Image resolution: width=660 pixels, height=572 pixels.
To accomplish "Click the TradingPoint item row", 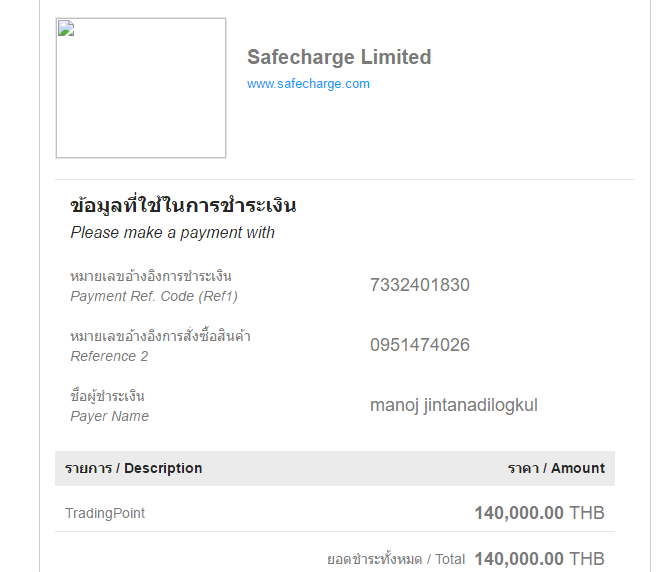I will tap(105, 513).
